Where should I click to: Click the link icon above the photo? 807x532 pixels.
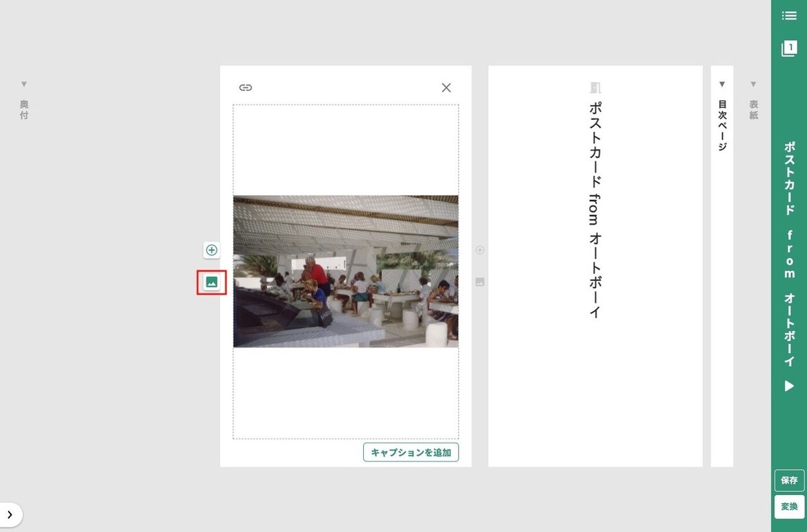[x=245, y=87]
